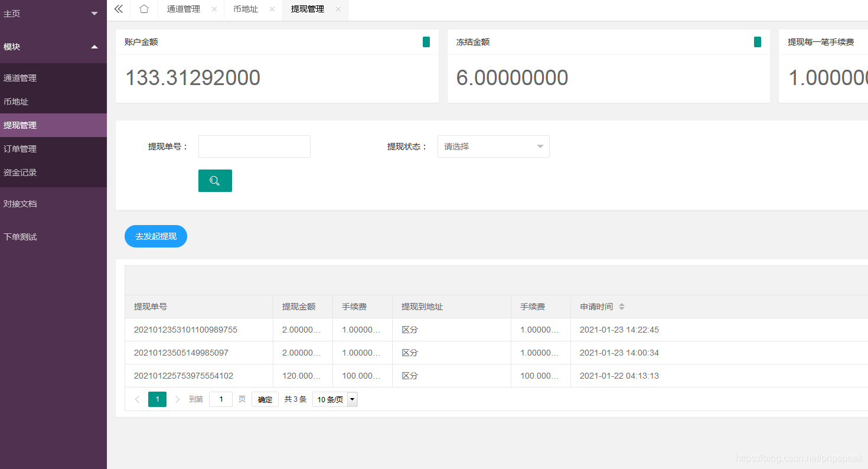Sort by 申请时间 arrows icon
Viewport: 868px width, 469px height.
pyautogui.click(x=621, y=307)
